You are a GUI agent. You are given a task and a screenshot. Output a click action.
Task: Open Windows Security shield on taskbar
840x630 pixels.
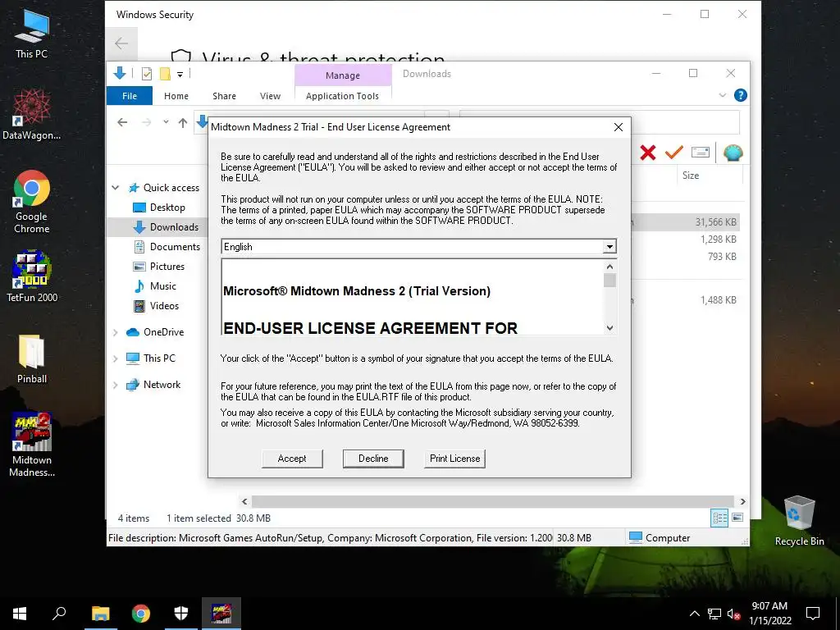[x=181, y=614]
